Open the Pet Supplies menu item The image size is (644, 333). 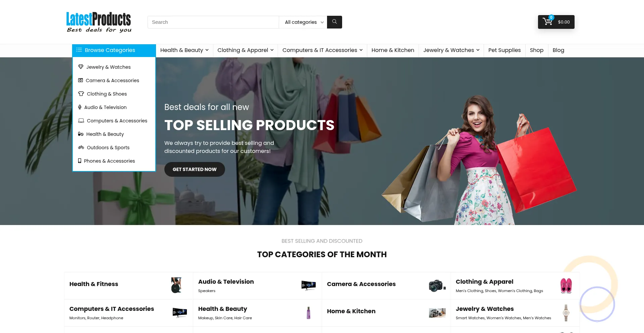click(504, 50)
